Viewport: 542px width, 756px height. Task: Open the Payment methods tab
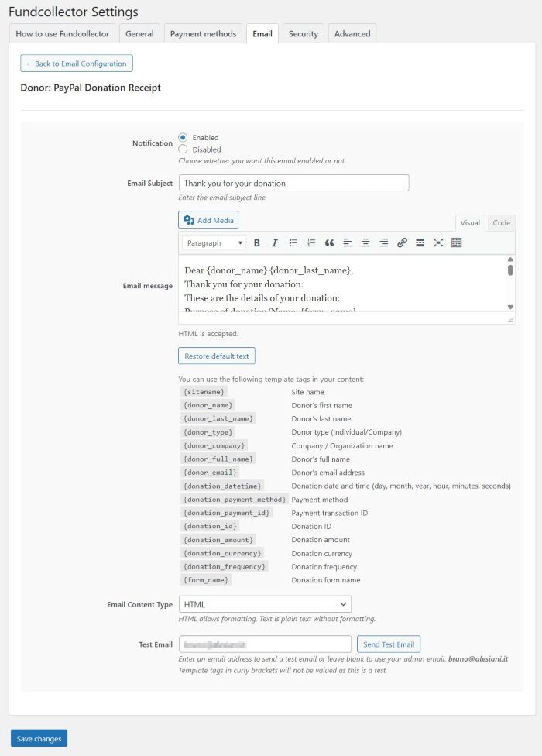coord(203,33)
